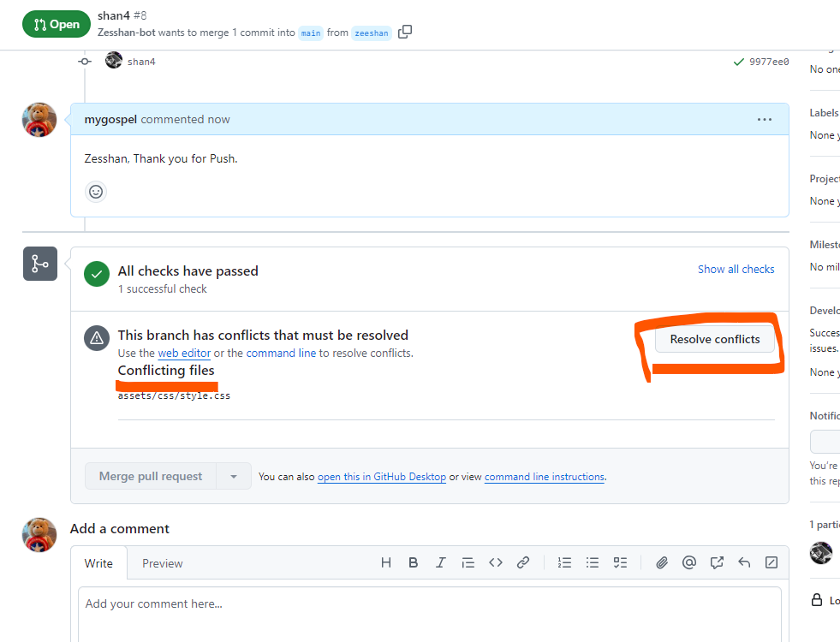Image resolution: width=840 pixels, height=642 pixels.
Task: Open the three-dot menu on mygospel's comment
Action: coord(765,119)
